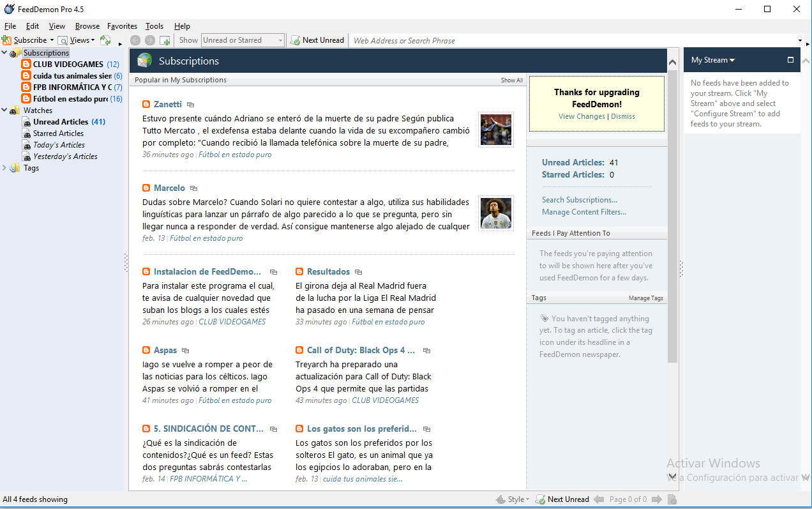Click the View Changes link
This screenshot has width=812, height=509.
pyautogui.click(x=582, y=116)
